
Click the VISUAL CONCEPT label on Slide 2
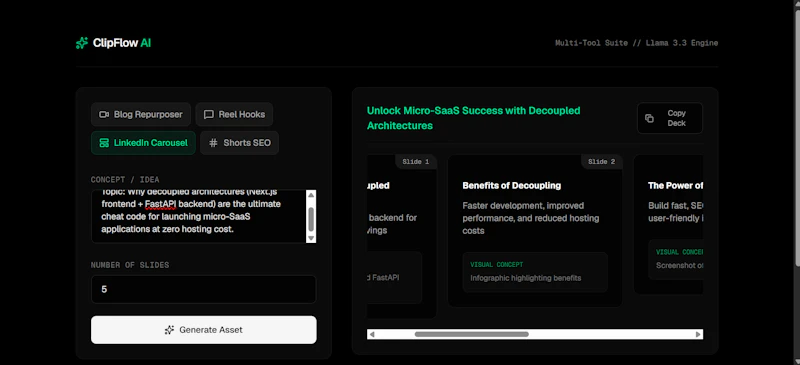[496, 265]
